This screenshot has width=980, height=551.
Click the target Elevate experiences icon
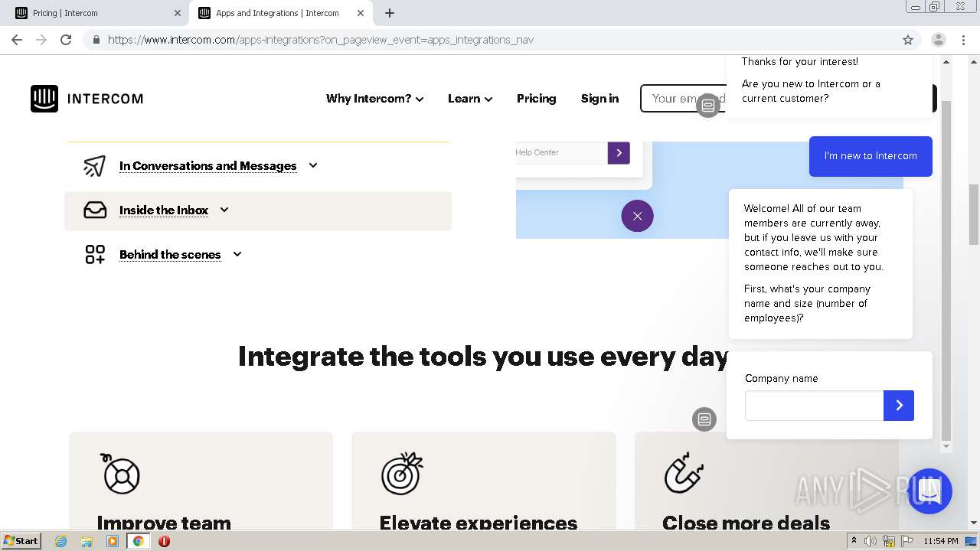click(402, 473)
